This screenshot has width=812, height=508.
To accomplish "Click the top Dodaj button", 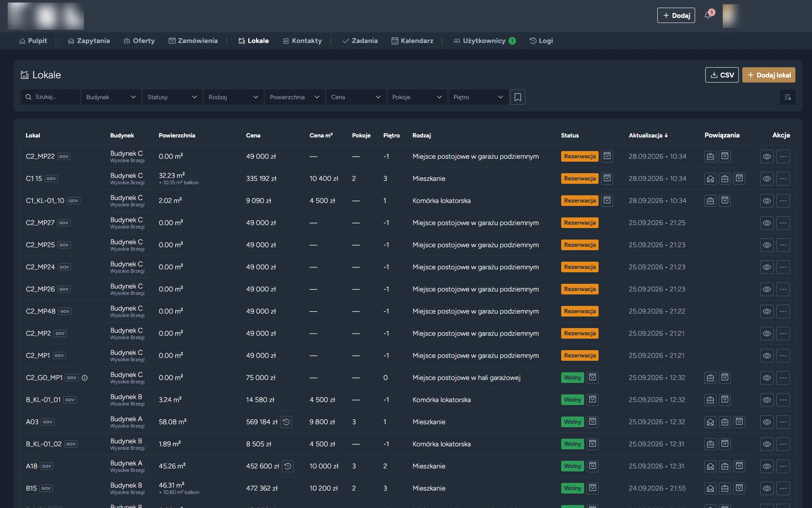I will [676, 15].
